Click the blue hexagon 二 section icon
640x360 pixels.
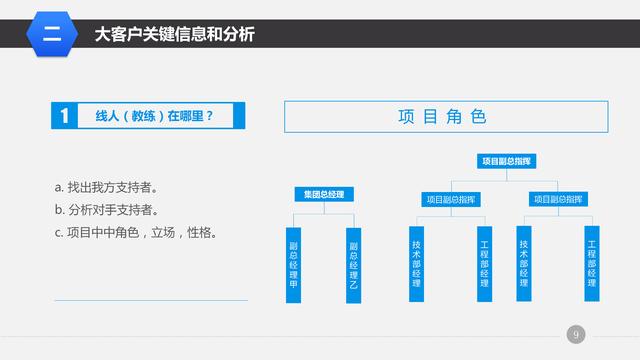[x=52, y=34]
